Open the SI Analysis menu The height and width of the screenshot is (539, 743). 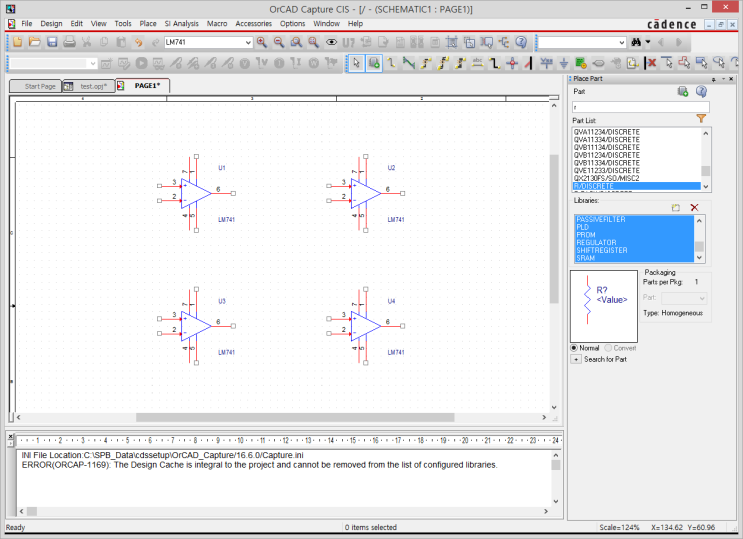tap(181, 23)
